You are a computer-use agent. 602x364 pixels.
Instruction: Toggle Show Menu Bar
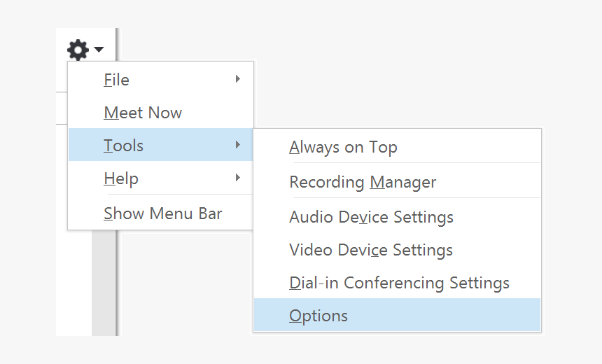(162, 213)
